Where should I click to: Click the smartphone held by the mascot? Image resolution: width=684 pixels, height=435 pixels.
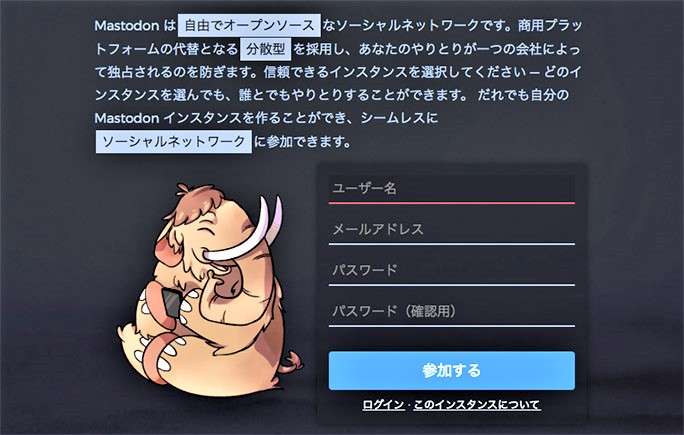pyautogui.click(x=173, y=302)
